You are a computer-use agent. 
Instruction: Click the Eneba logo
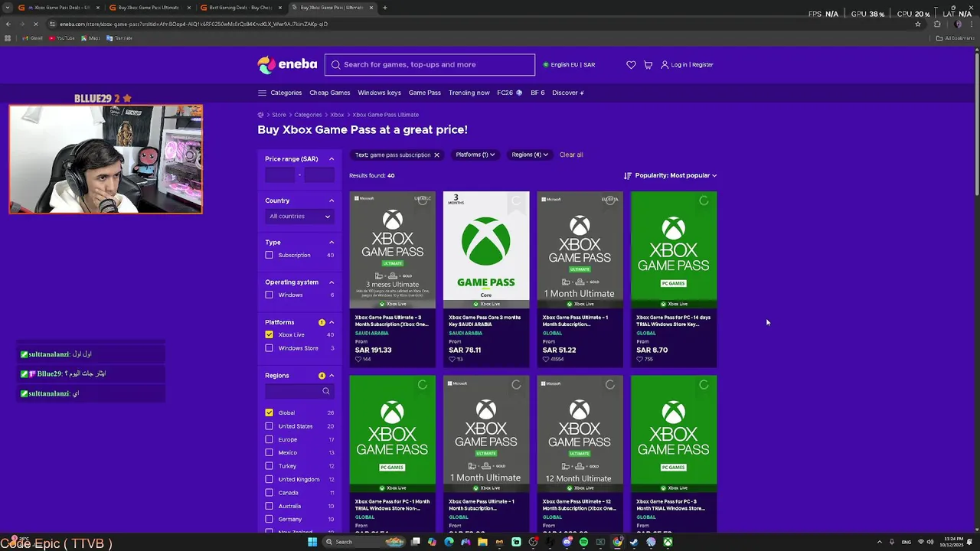287,65
